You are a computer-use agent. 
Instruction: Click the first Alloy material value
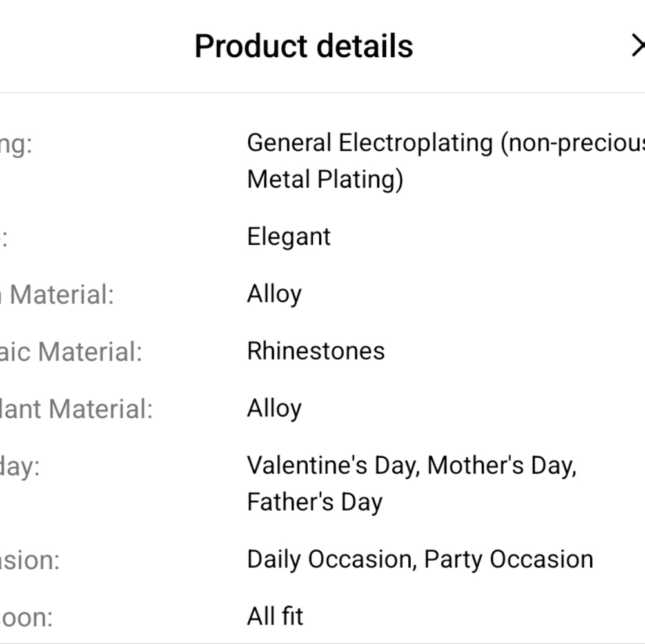click(274, 294)
